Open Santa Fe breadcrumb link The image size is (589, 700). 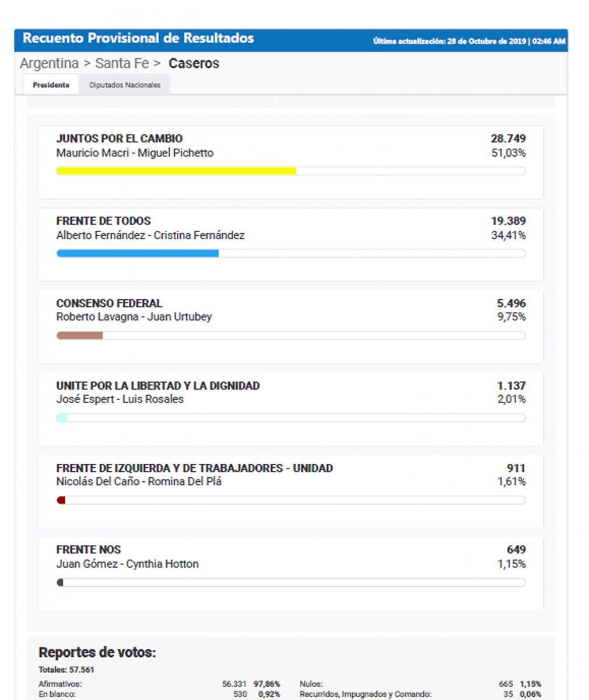coord(122,64)
